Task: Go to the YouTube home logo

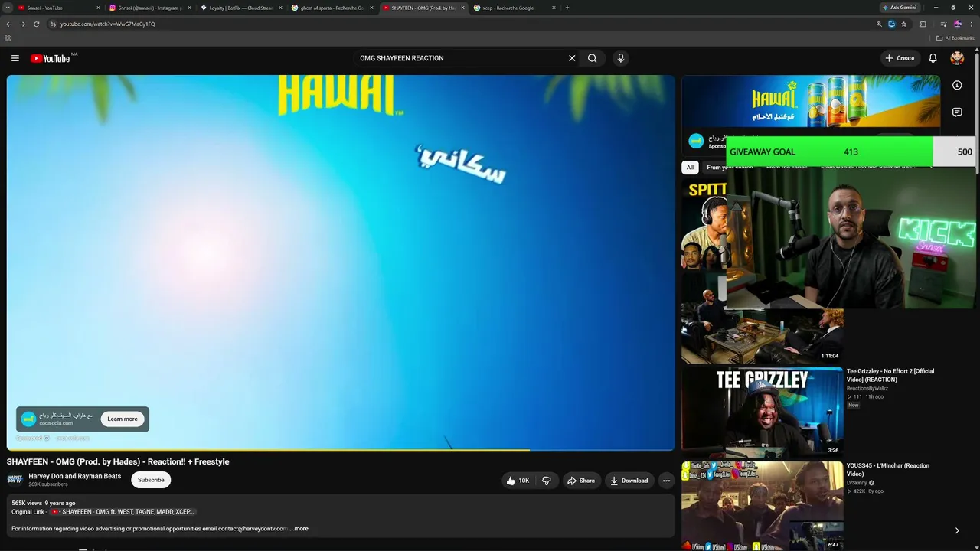Action: coord(51,58)
